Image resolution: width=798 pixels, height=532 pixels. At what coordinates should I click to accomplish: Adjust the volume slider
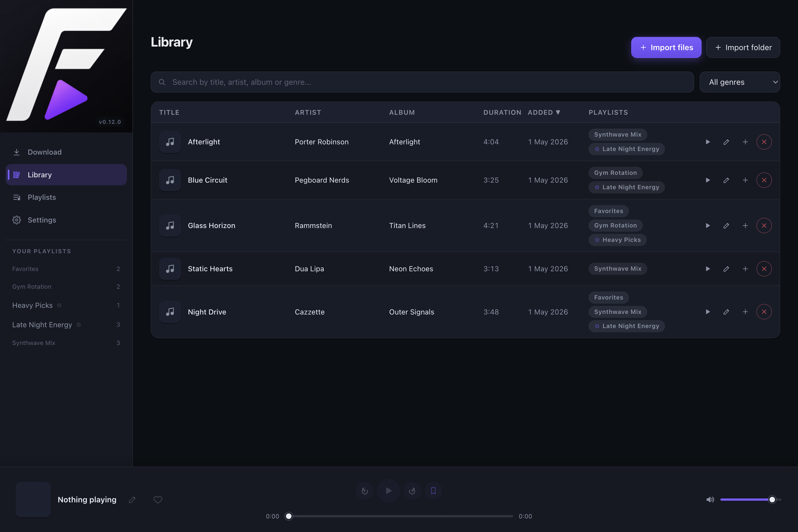pyautogui.click(x=751, y=499)
